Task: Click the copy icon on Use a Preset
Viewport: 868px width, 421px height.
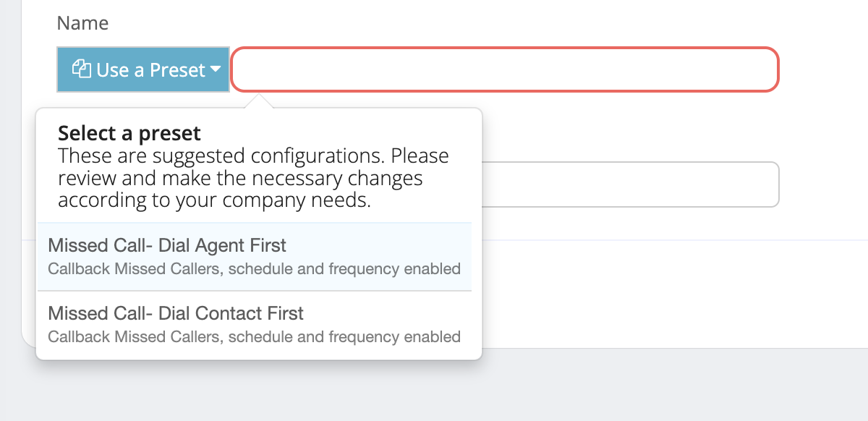Action: [x=81, y=69]
